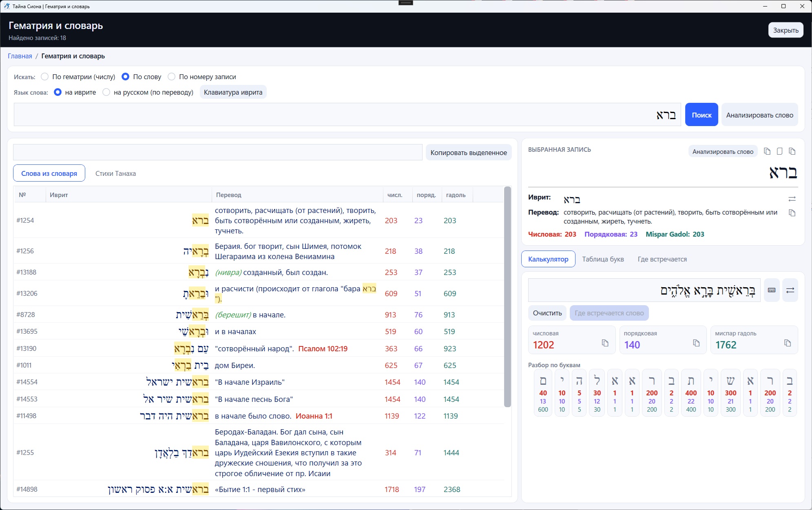
Task: Follow the 'Главная' breadcrumb link
Action: [20, 56]
